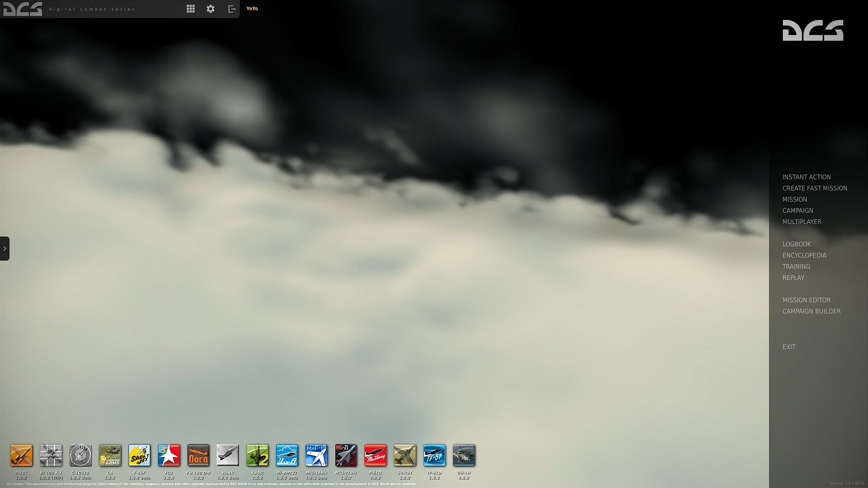Viewport: 868px width, 488px height.
Task: Select the Bf 109 K-4 module icon
Action: [51, 455]
